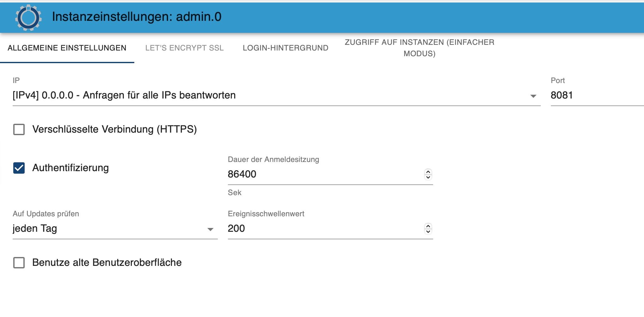Tick the Benutze alte Benutzeroberfläche checkbox

coord(19,263)
